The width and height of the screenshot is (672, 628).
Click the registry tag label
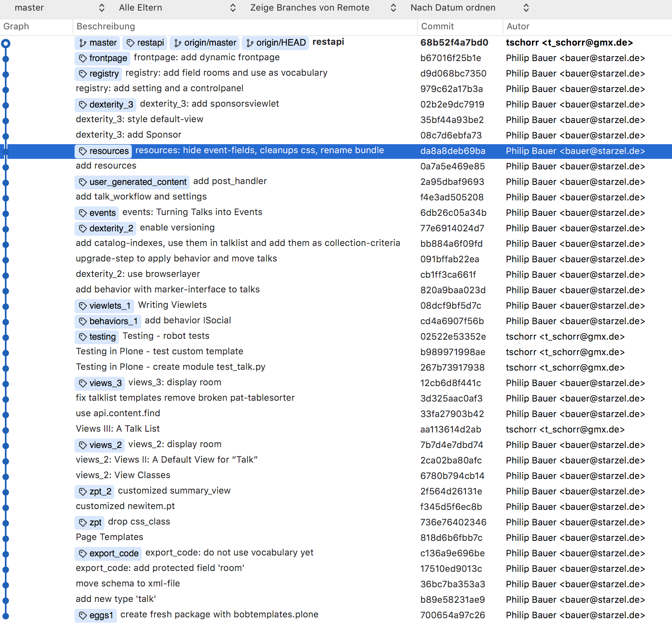tap(98, 74)
